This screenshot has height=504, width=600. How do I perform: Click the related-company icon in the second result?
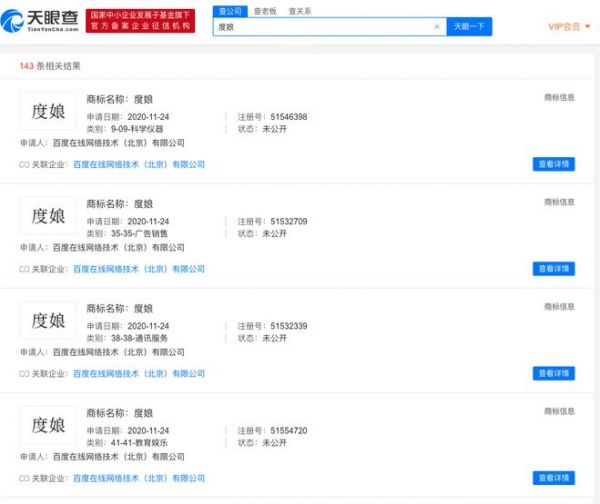pos(24,269)
